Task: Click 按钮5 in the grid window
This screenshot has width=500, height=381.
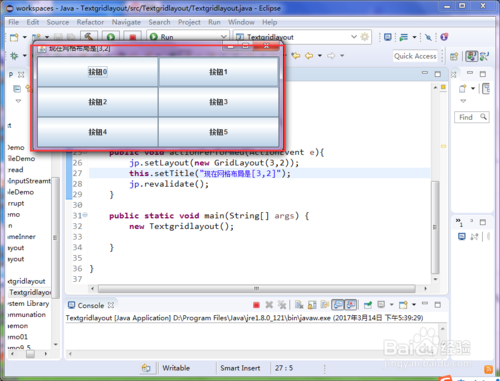Action: point(218,132)
